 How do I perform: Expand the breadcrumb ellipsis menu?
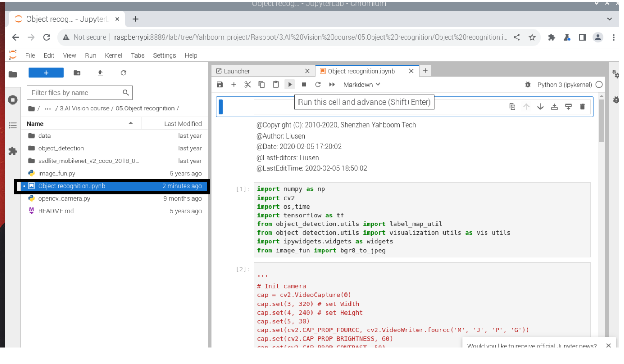pyautogui.click(x=47, y=108)
